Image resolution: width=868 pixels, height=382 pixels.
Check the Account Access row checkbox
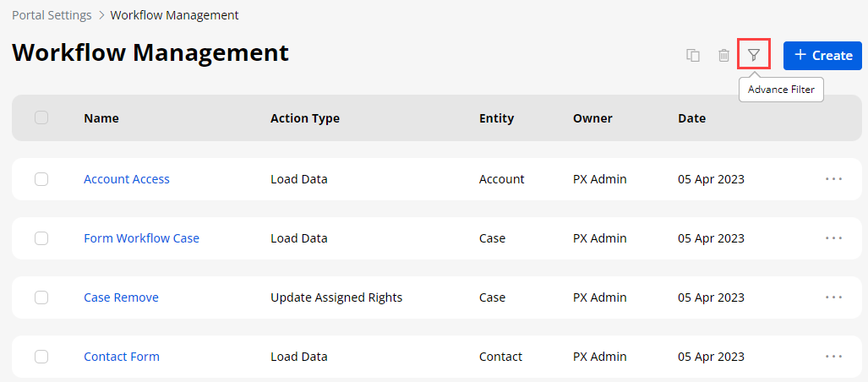pyautogui.click(x=41, y=179)
